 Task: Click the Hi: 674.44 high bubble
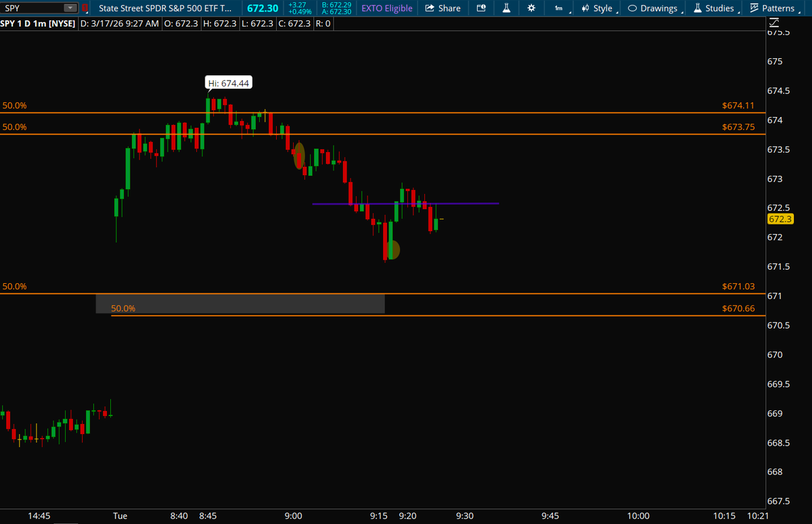coord(230,83)
